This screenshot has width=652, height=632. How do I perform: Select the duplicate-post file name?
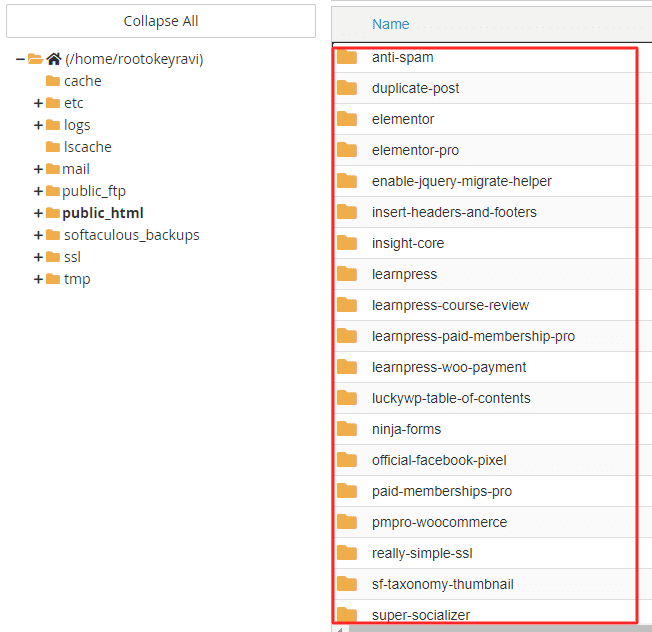(415, 88)
